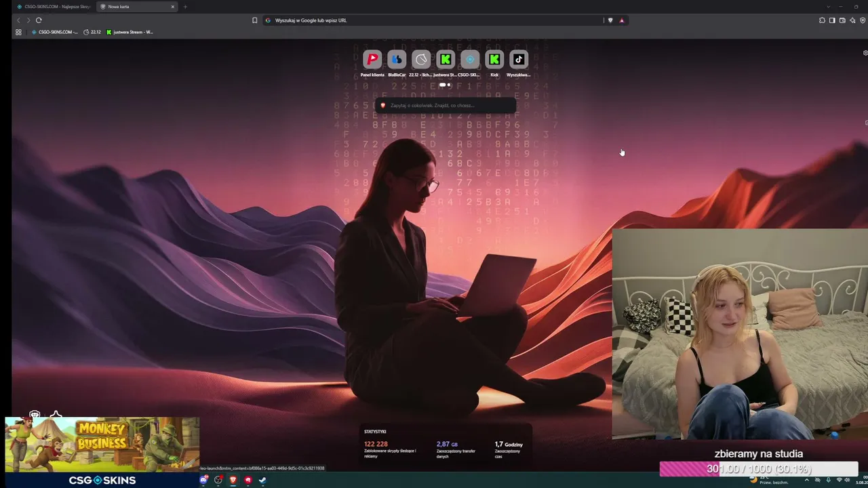Open a new tab with the plus button
868x488 pixels.
point(185,7)
